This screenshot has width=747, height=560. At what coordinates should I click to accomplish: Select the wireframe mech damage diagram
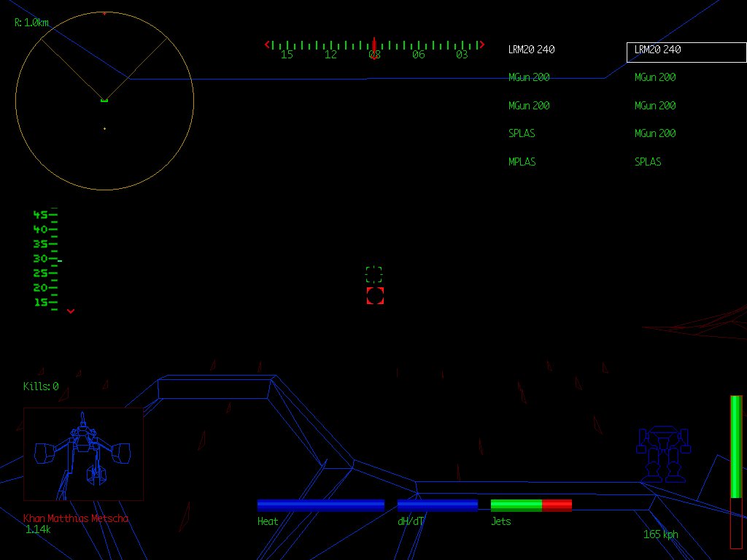pyautogui.click(x=83, y=454)
